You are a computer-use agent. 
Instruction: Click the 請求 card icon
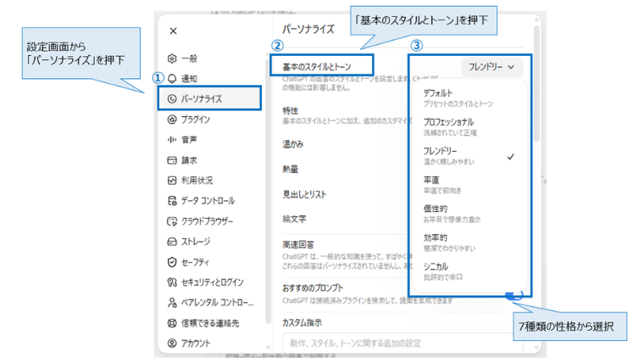pyautogui.click(x=172, y=160)
